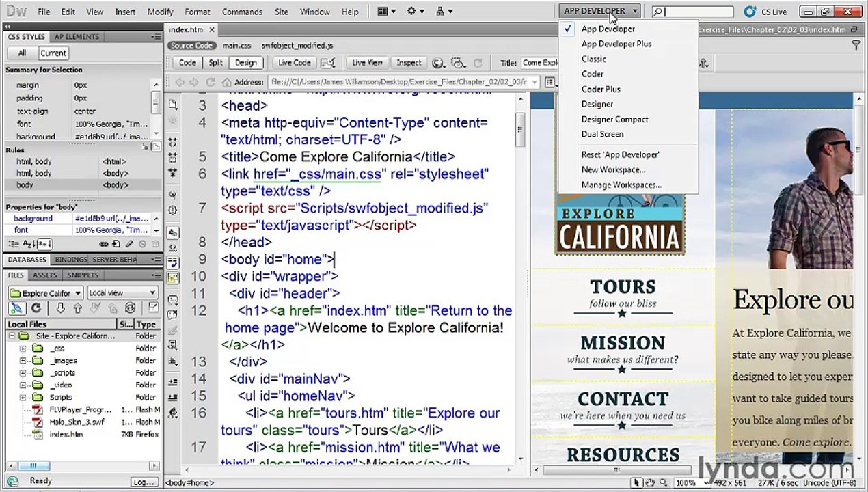
Task: Click the home icon beside Address
Action: click(x=226, y=82)
